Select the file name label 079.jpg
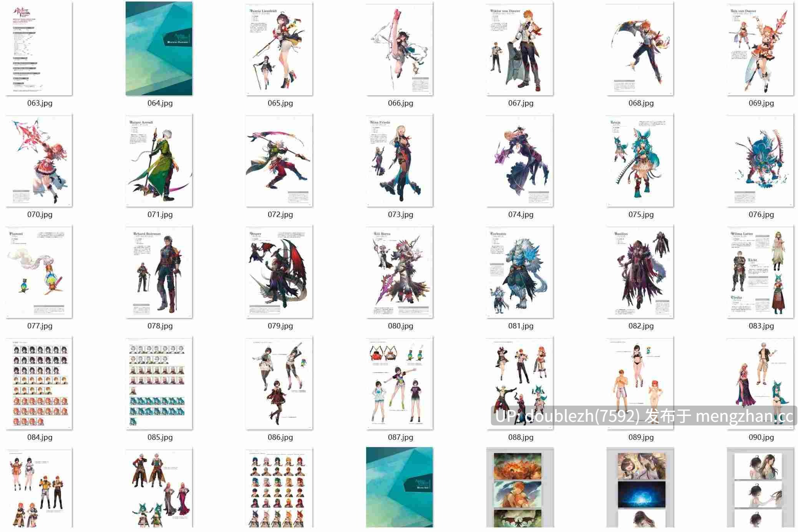Image resolution: width=798 pixels, height=532 pixels. (x=280, y=326)
